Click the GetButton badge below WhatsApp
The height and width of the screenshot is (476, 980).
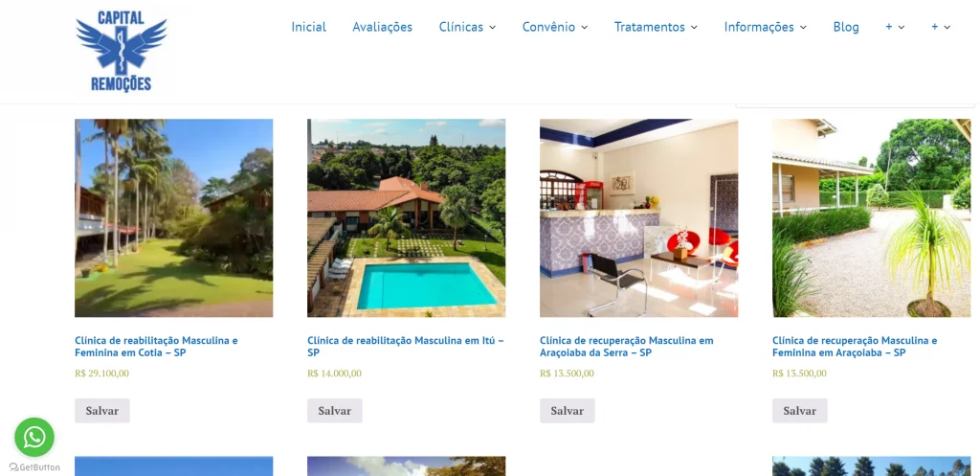point(34,467)
